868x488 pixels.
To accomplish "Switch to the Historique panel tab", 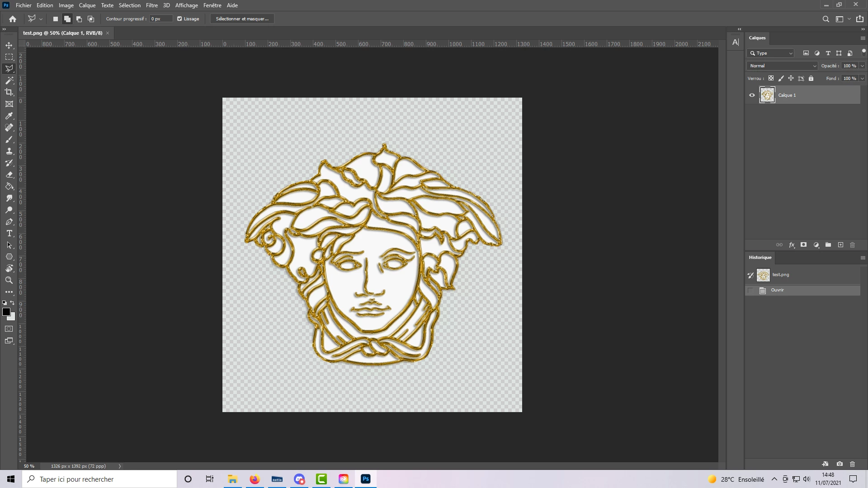I will [760, 258].
